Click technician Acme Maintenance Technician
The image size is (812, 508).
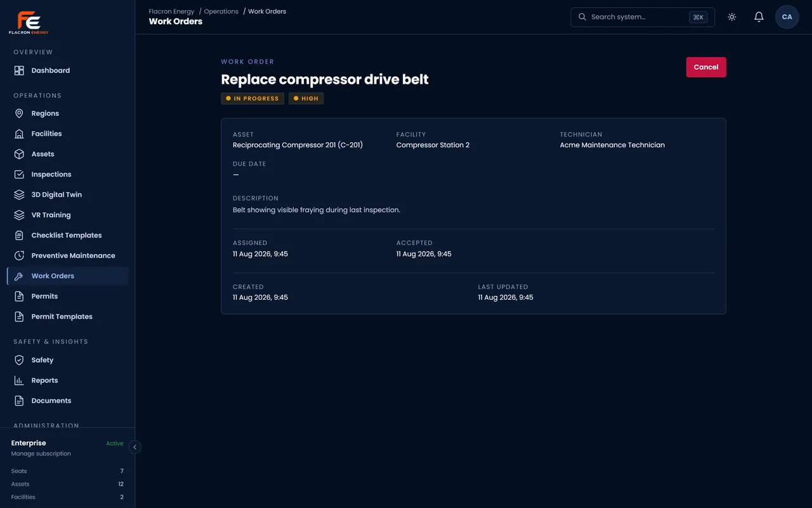point(612,145)
